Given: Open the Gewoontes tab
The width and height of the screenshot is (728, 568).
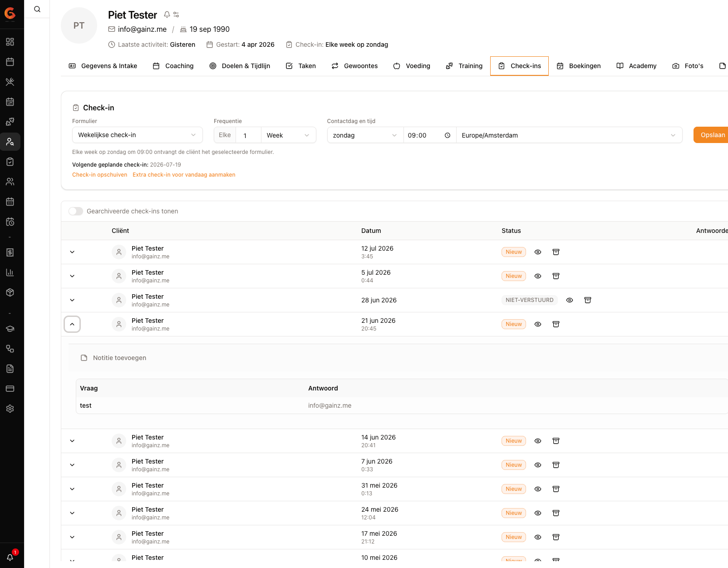Looking at the screenshot, I should click(x=354, y=66).
